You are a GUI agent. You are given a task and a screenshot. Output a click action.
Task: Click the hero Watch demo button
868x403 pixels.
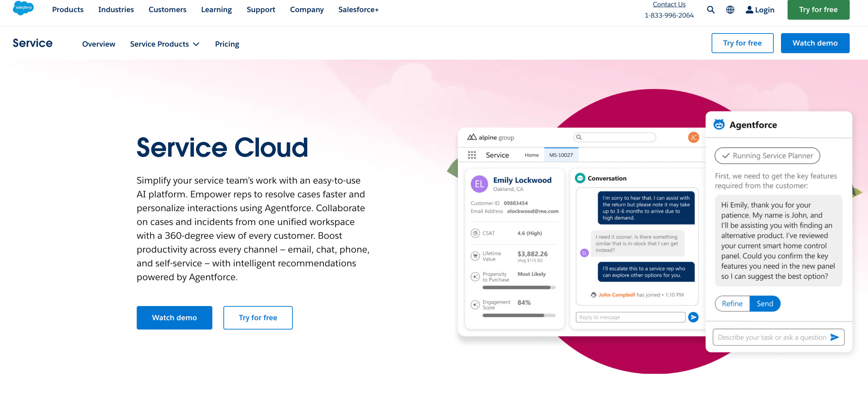[x=174, y=318]
